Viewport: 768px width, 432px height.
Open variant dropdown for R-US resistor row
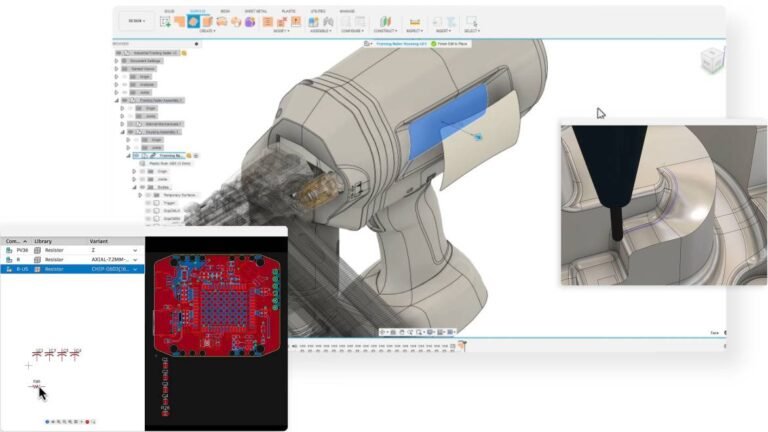135,269
